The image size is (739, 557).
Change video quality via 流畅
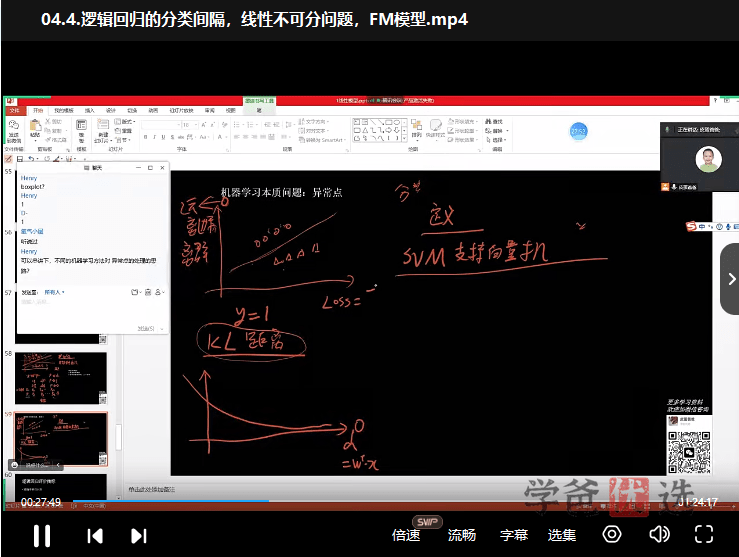(x=461, y=535)
